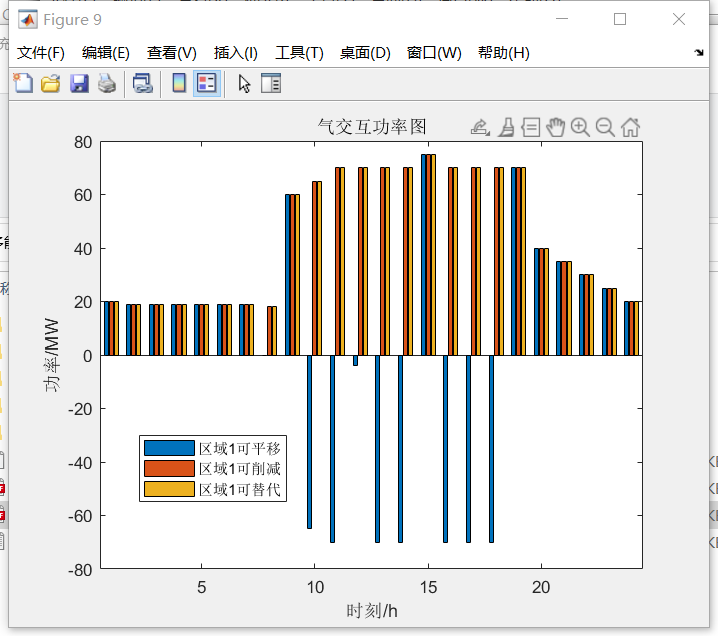Select the legend entry text 区域1可平移
This screenshot has width=718, height=636.
[240, 448]
